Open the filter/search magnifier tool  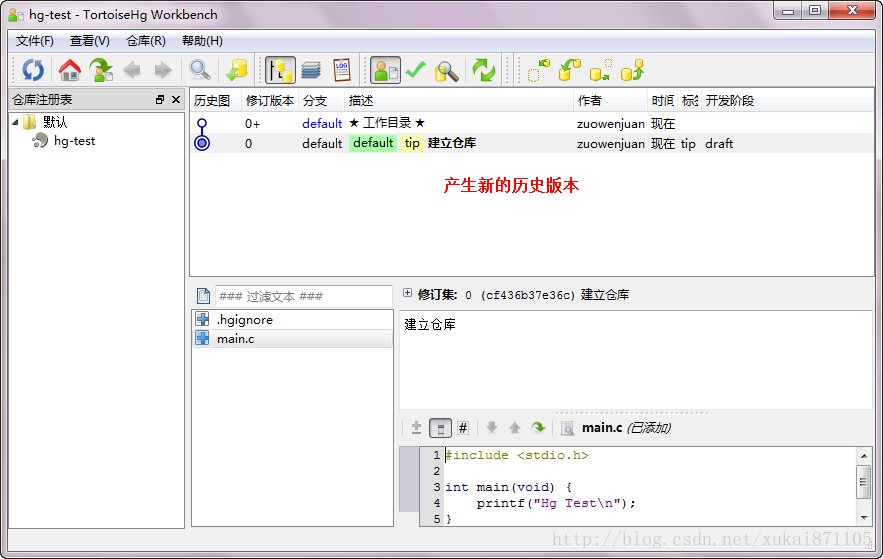click(200, 70)
